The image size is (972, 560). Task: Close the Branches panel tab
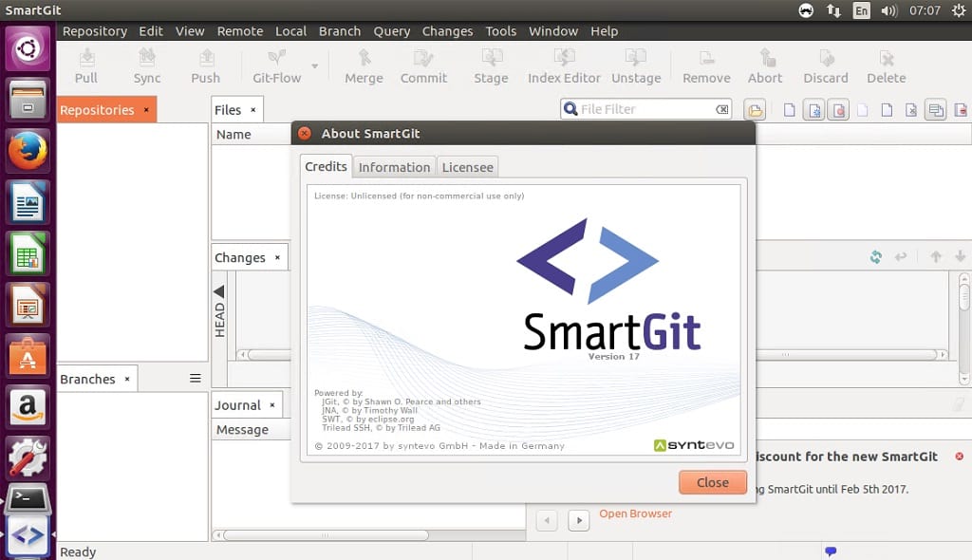(127, 379)
